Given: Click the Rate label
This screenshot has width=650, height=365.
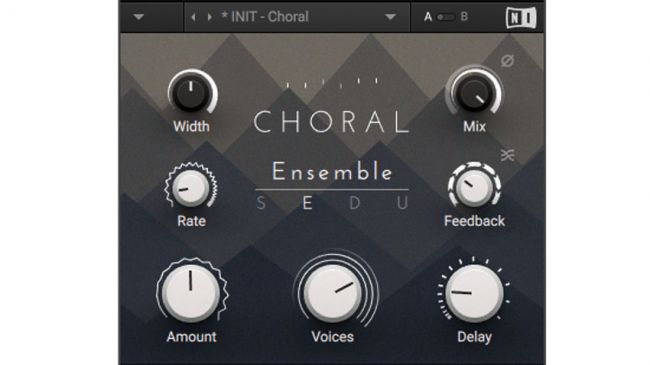Looking at the screenshot, I should pyautogui.click(x=191, y=221).
